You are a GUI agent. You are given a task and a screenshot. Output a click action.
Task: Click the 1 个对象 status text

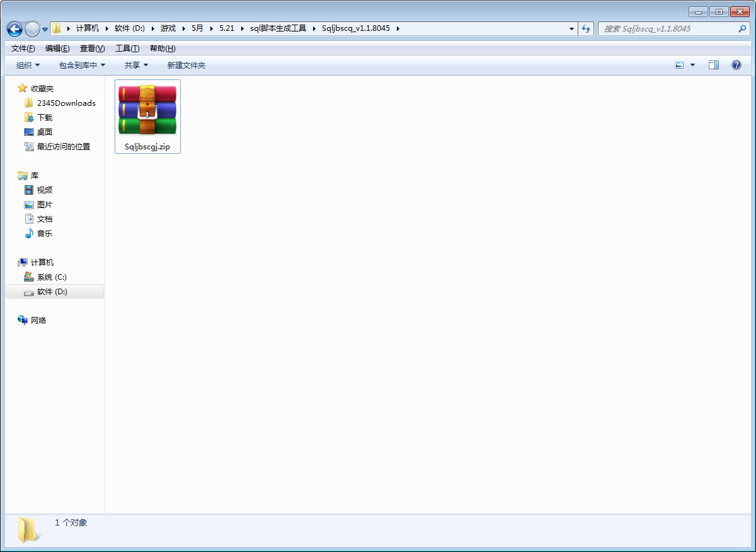[x=71, y=523]
